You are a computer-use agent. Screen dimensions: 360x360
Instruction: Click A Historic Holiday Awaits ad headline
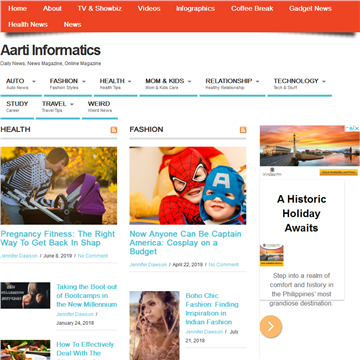pyautogui.click(x=301, y=214)
